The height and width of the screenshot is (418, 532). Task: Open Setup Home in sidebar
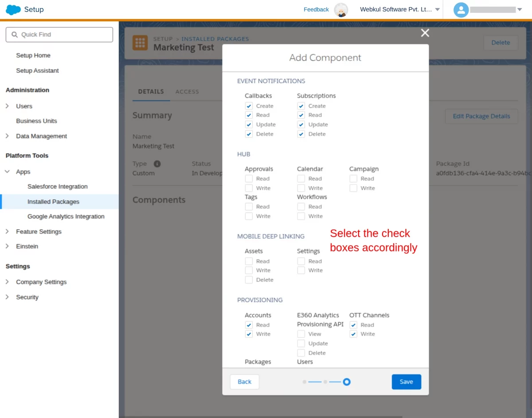[x=33, y=55]
